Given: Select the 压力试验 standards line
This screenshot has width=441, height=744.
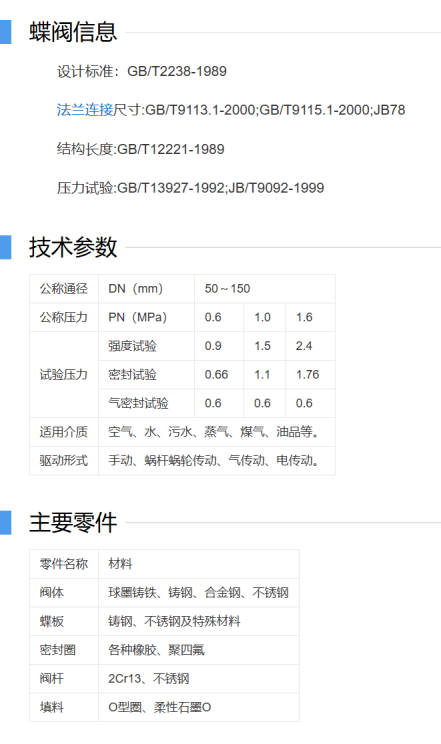Looking at the screenshot, I should [190, 188].
